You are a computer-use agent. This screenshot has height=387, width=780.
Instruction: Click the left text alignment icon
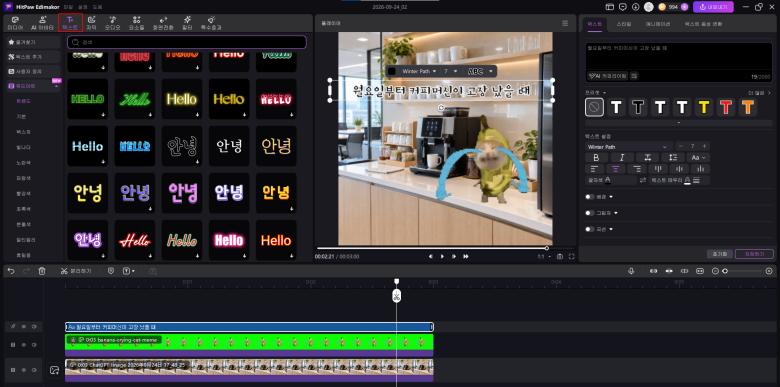[593, 169]
